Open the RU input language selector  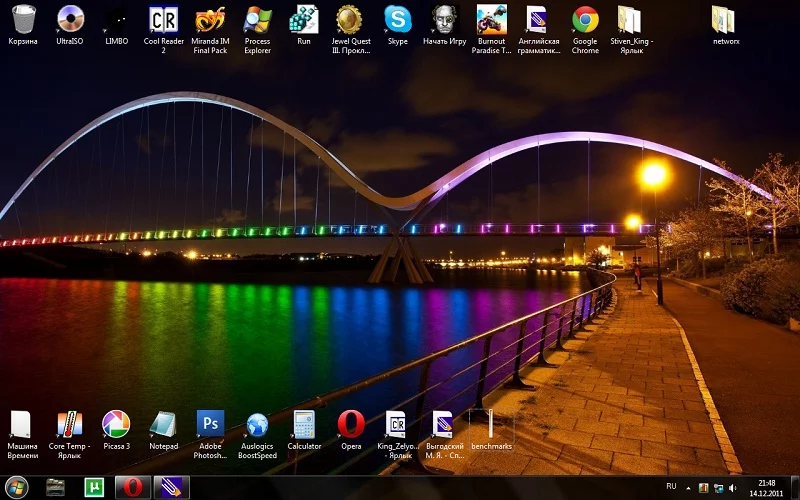(x=671, y=487)
